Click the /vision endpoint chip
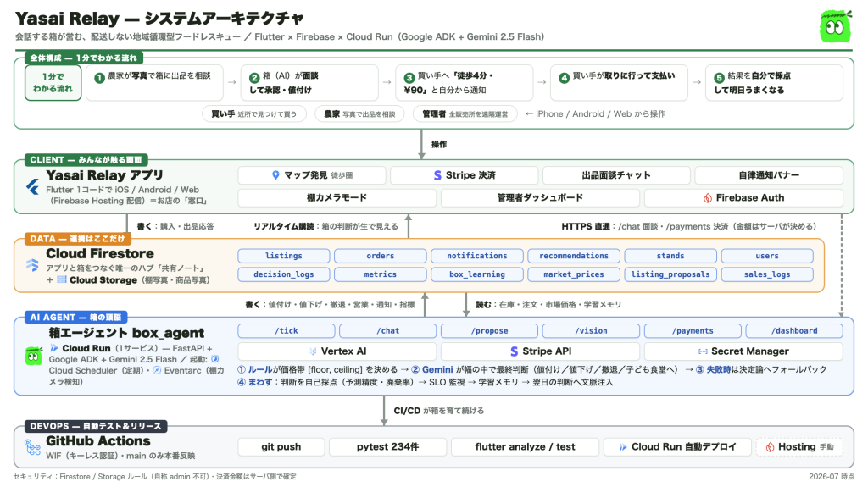This screenshot has width=868, height=487. click(591, 331)
